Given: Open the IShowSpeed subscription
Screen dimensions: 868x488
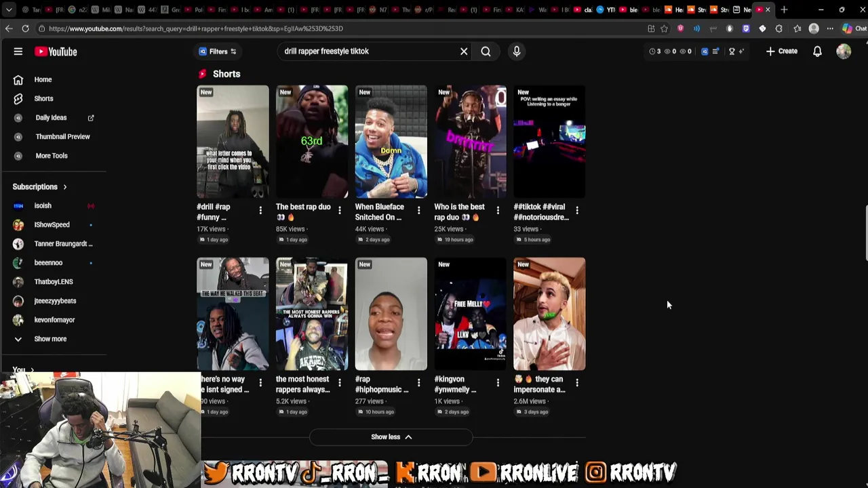Looking at the screenshot, I should click(53, 224).
